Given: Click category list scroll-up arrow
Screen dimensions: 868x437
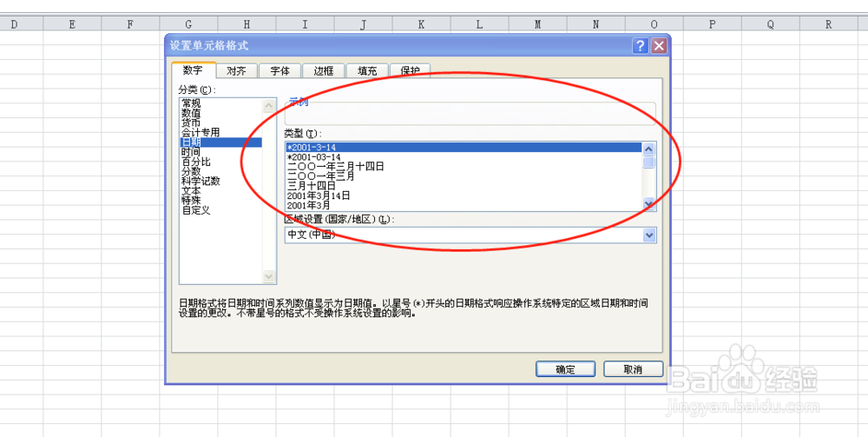Looking at the screenshot, I should [269, 105].
